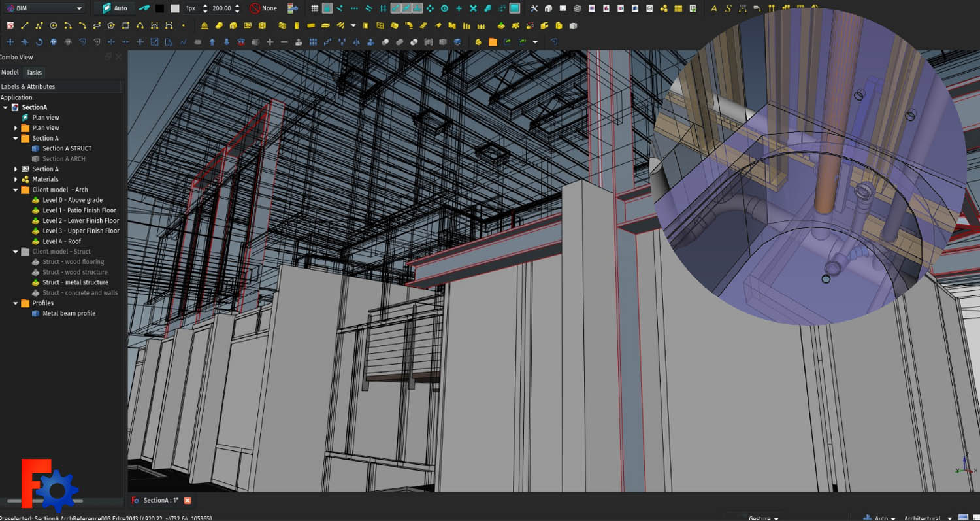980x521 pixels.
Task: Select Level 0 - Above grade
Action: coord(73,200)
